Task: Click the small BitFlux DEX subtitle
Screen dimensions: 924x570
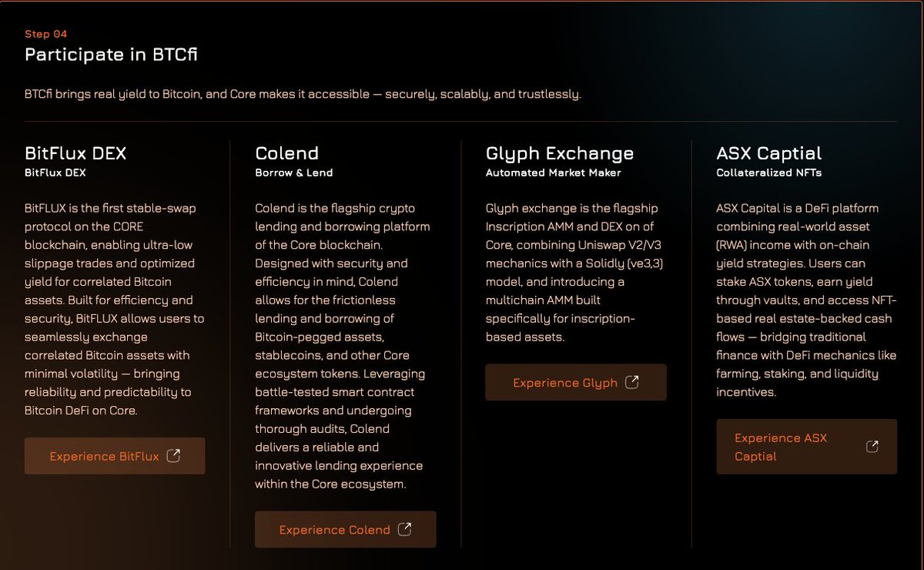Action: [55, 173]
